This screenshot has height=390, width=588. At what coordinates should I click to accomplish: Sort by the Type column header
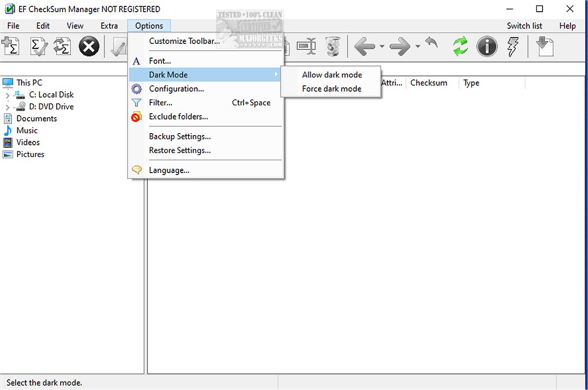coord(492,83)
